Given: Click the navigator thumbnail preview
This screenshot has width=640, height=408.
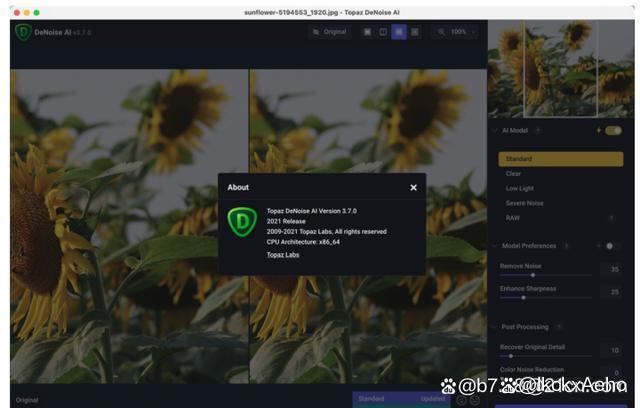Looking at the screenshot, I should [561, 69].
